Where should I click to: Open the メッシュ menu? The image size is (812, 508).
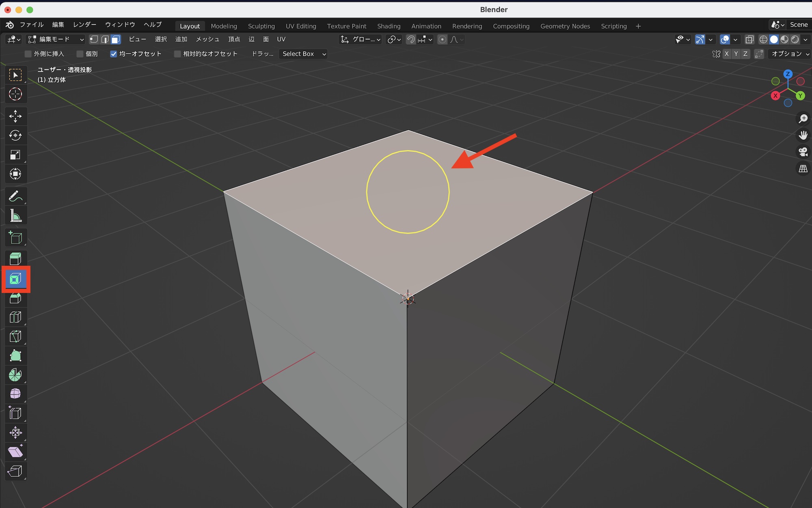[x=207, y=39]
